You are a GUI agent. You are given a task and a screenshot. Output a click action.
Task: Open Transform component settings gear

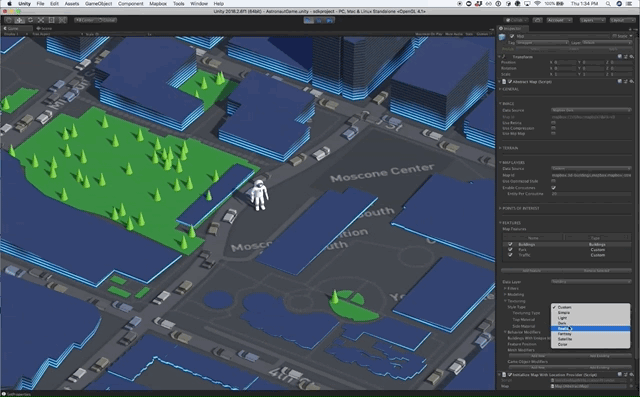point(631,57)
